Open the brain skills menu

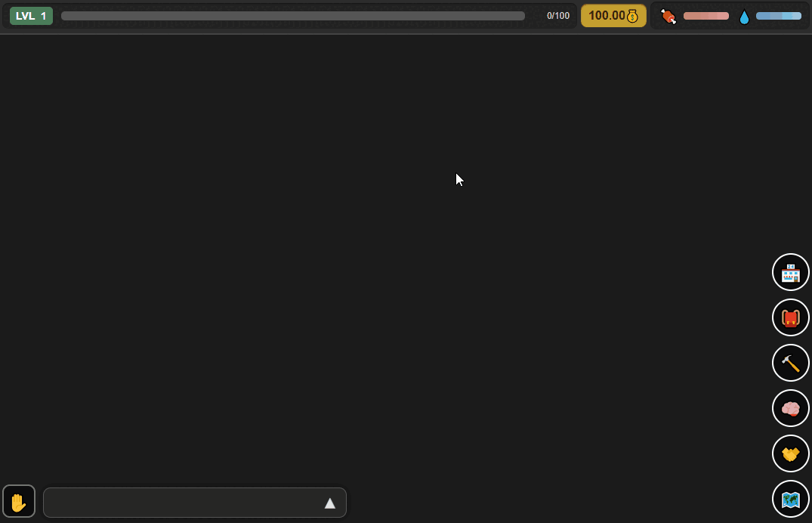tap(790, 408)
